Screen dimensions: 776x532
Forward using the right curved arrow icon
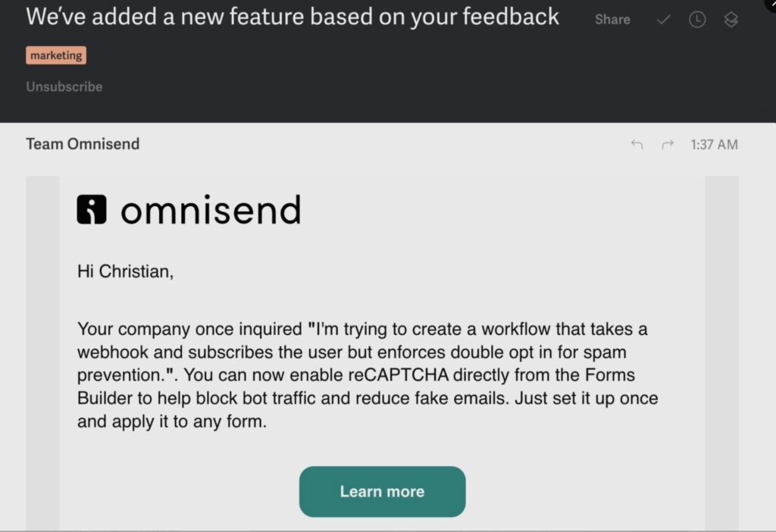pos(668,145)
